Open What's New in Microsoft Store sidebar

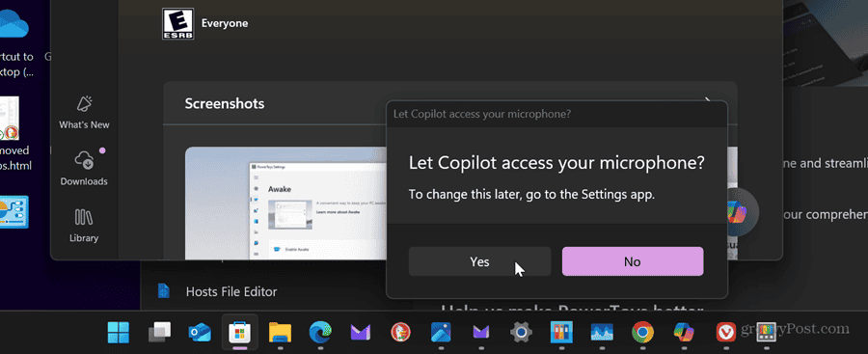point(84,113)
